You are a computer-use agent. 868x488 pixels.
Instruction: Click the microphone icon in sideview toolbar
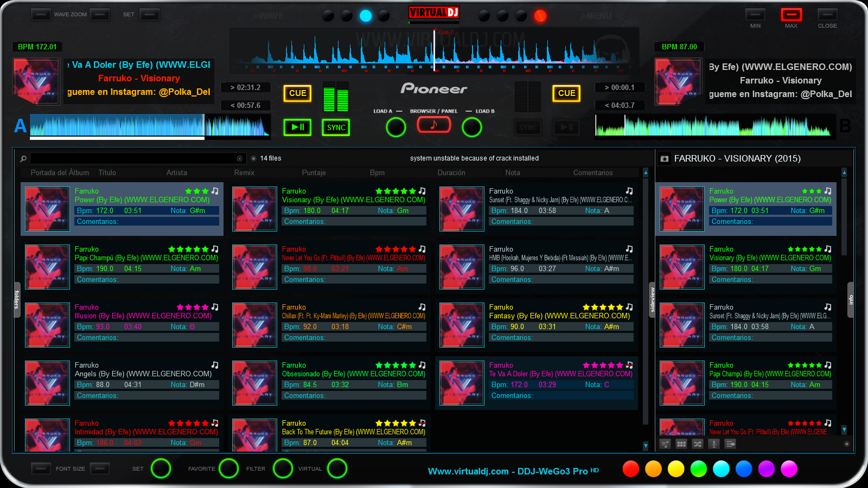(714, 444)
